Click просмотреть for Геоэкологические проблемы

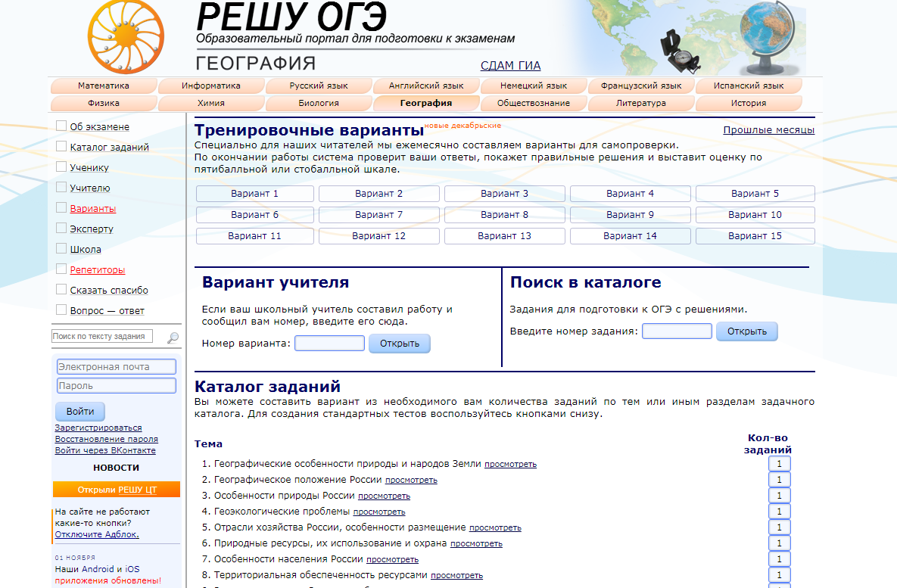pos(379,512)
